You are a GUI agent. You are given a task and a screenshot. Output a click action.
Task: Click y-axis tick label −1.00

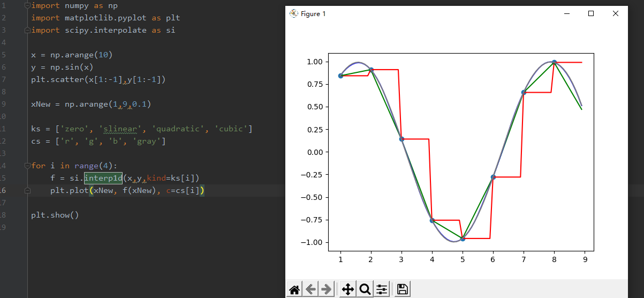pyautogui.click(x=312, y=242)
